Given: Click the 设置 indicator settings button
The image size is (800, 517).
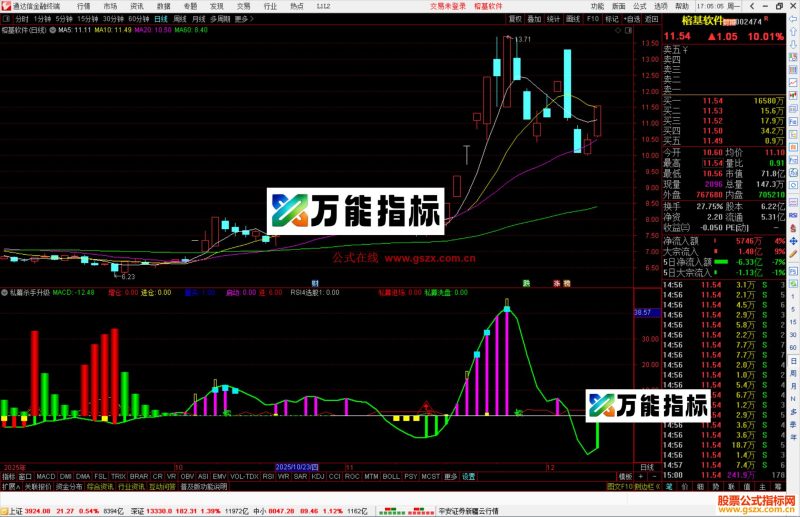Looking at the screenshot, I should pos(469,476).
